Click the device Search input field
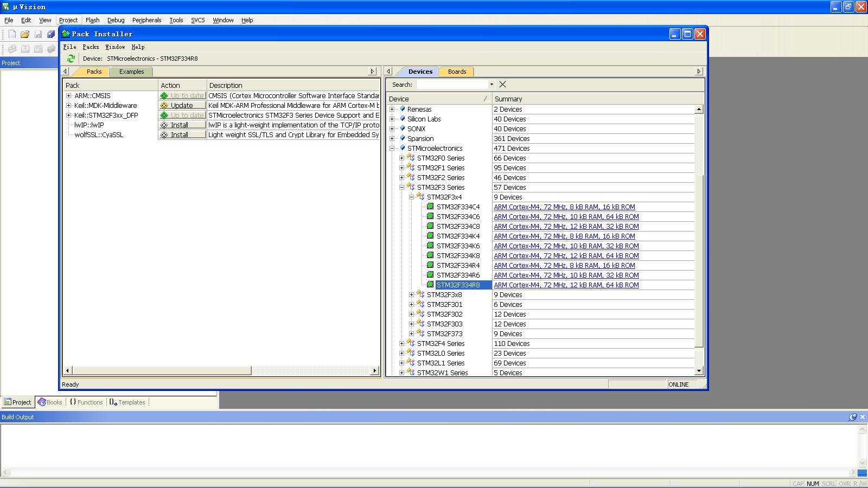The image size is (868, 488). 452,85
